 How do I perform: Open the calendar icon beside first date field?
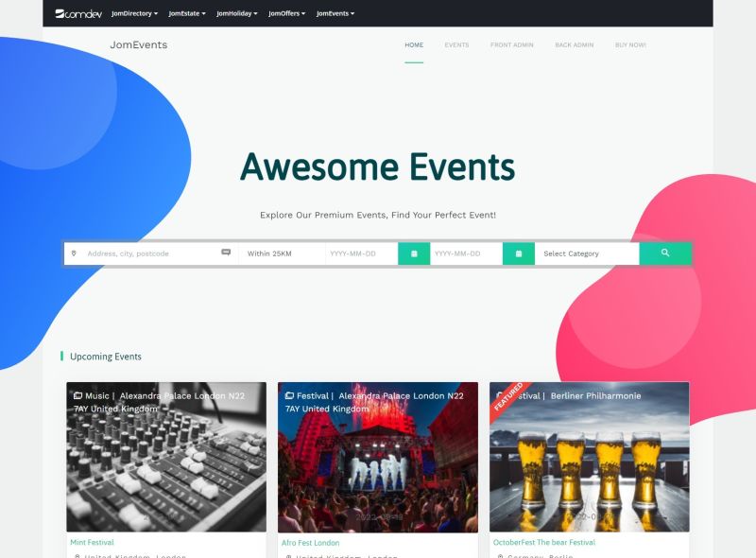click(x=413, y=253)
